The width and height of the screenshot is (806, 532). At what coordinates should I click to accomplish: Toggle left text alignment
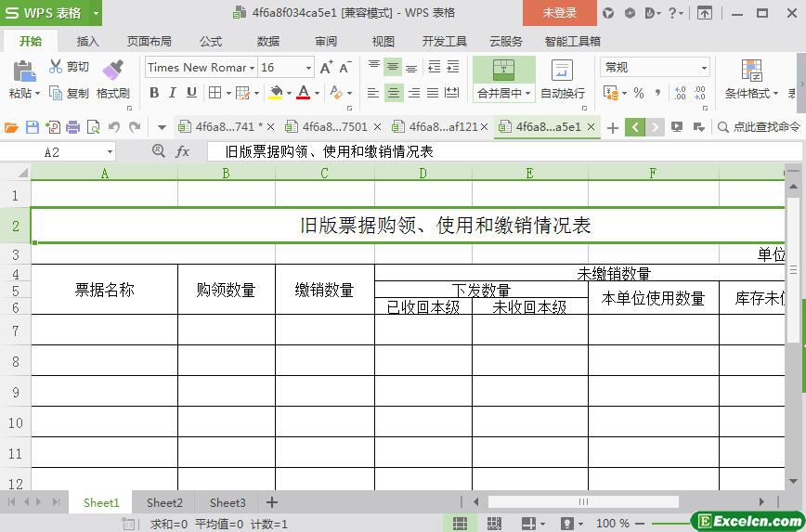(373, 93)
